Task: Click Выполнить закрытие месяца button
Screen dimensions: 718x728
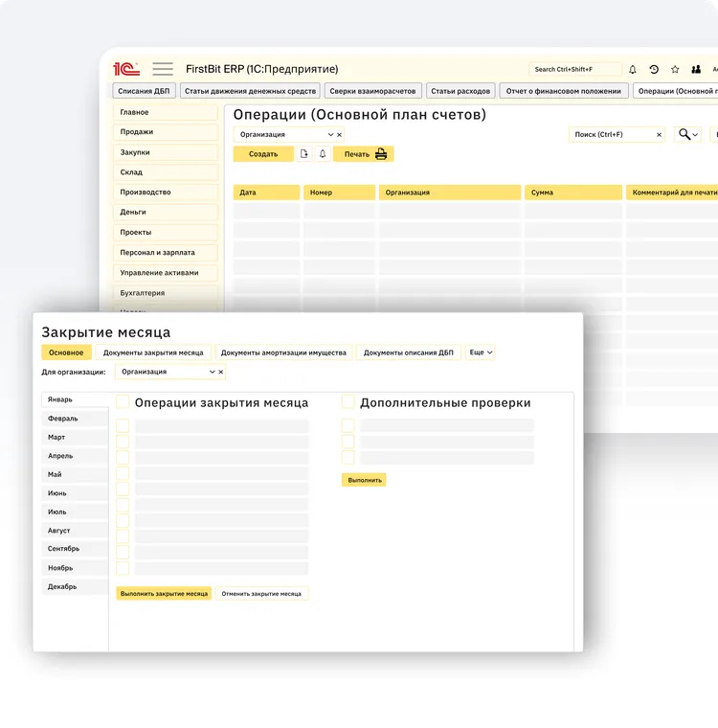Action: (164, 594)
